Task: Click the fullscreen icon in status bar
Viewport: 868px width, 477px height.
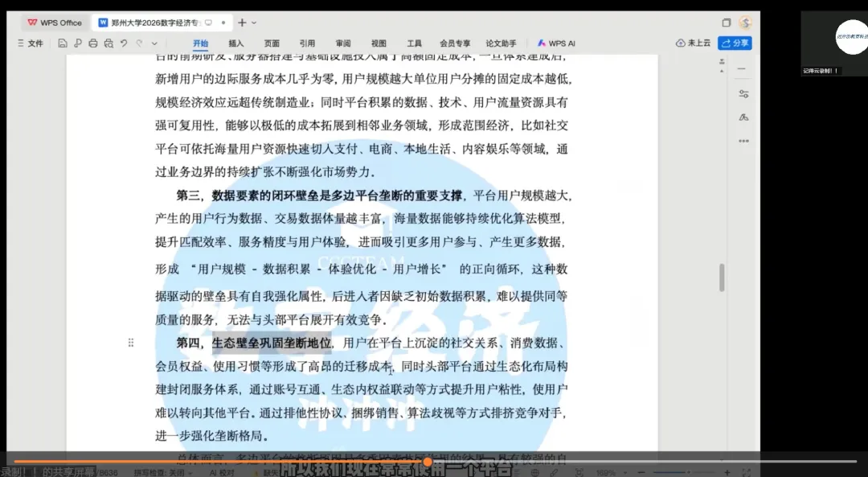Action: tap(746, 472)
